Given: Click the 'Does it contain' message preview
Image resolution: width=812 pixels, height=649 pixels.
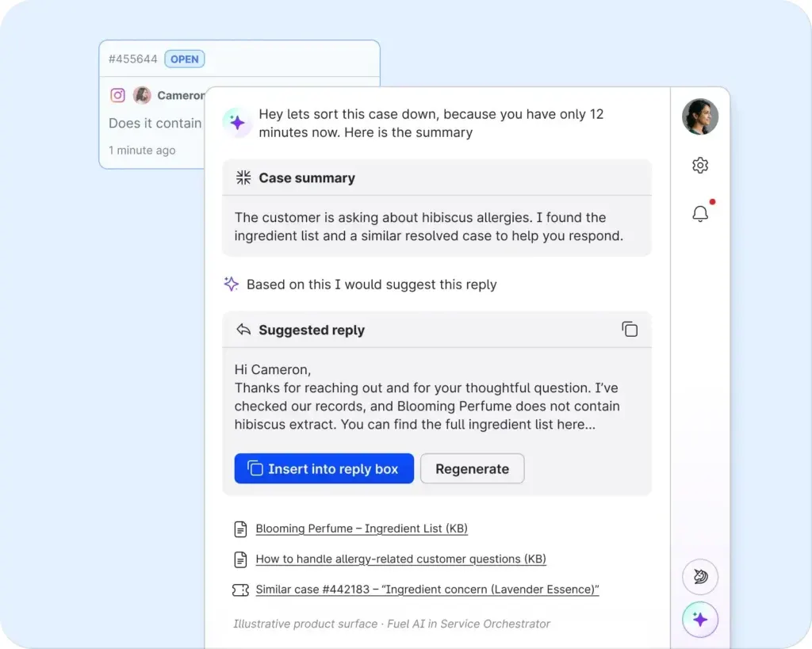Looking at the screenshot, I should coord(155,123).
